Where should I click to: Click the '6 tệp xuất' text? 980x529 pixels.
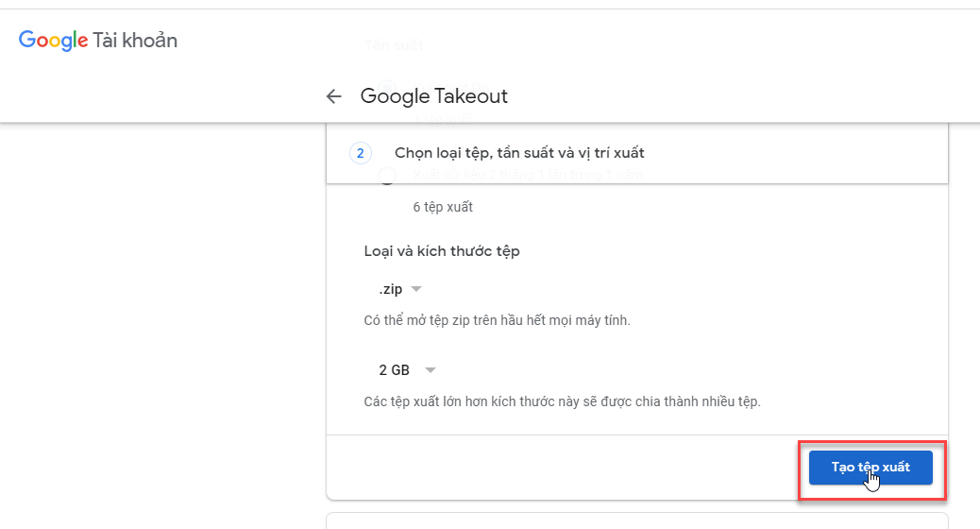point(443,207)
